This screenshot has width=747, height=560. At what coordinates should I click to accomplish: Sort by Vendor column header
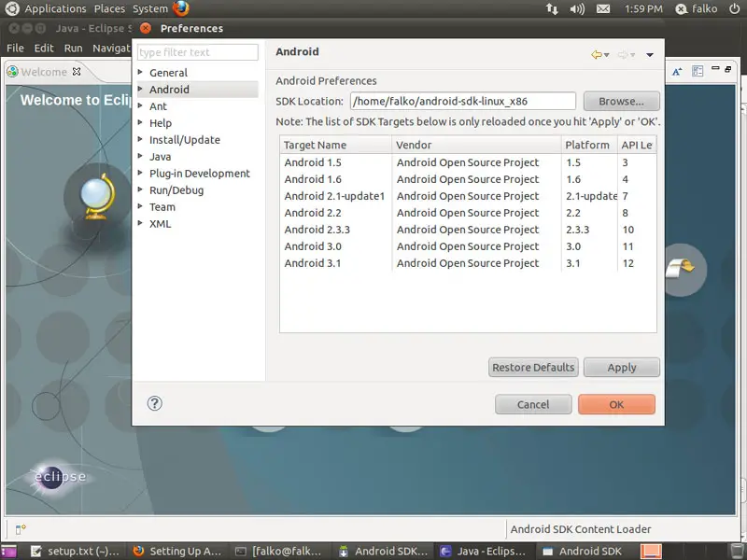(476, 145)
